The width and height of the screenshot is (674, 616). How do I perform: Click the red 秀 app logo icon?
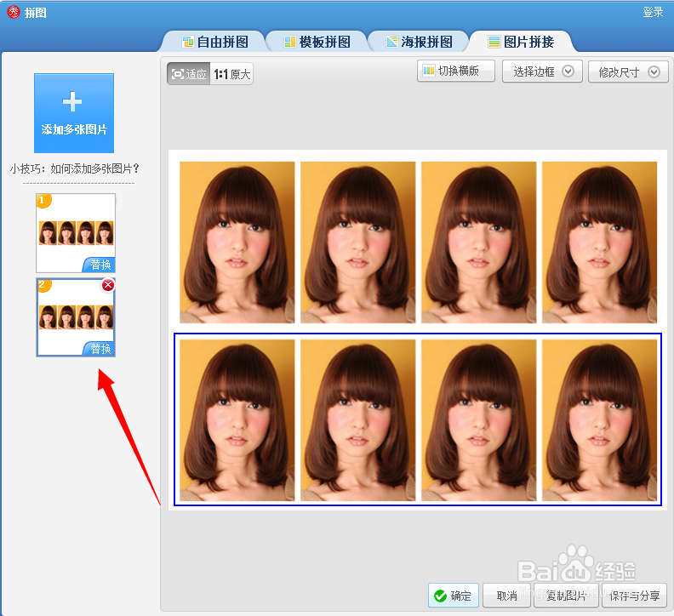click(14, 12)
